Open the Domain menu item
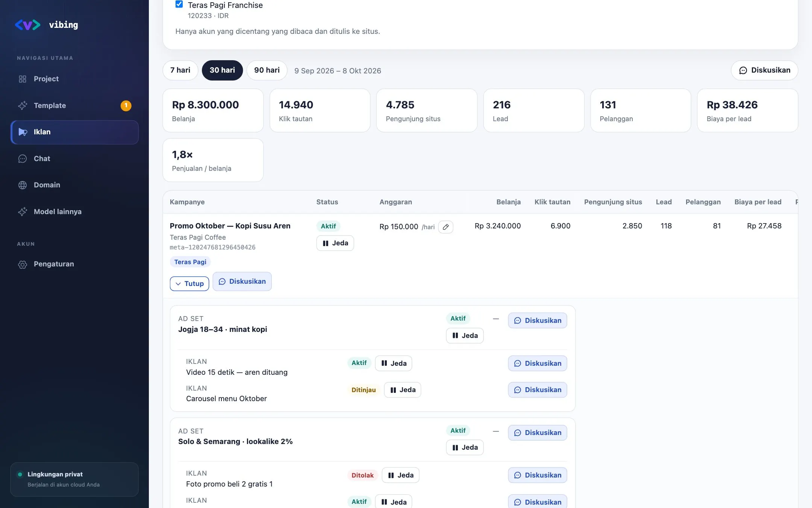 (x=74, y=185)
